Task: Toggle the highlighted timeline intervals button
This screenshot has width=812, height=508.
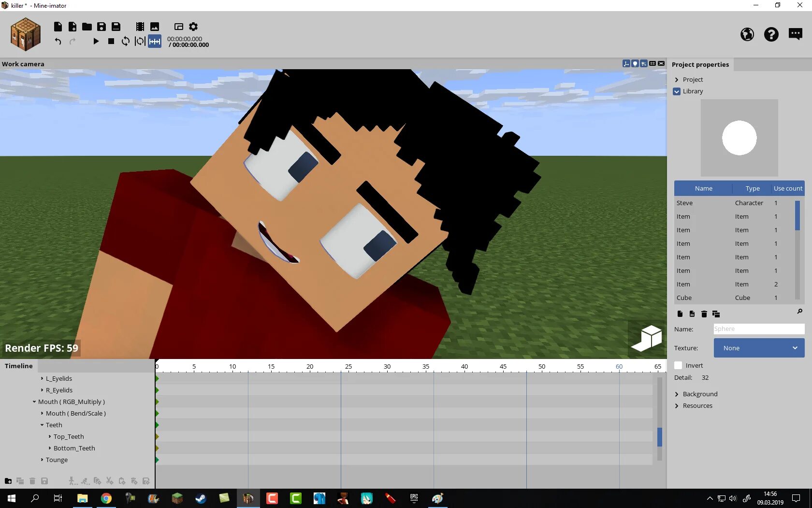Action: (155, 42)
